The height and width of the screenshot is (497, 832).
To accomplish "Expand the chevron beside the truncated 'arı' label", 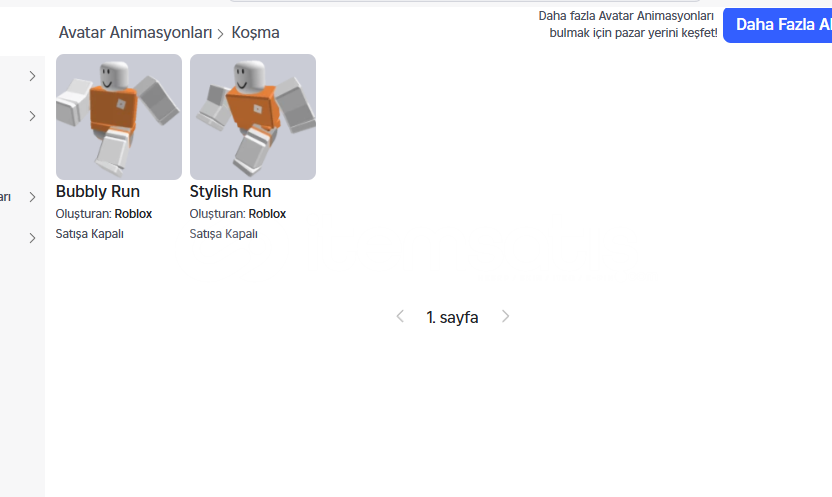I will [32, 197].
